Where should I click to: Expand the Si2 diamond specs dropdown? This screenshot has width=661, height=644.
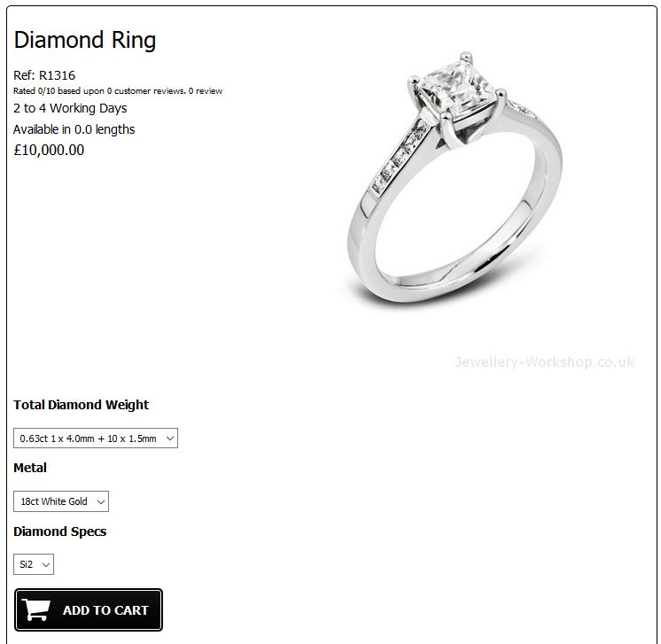(34, 564)
